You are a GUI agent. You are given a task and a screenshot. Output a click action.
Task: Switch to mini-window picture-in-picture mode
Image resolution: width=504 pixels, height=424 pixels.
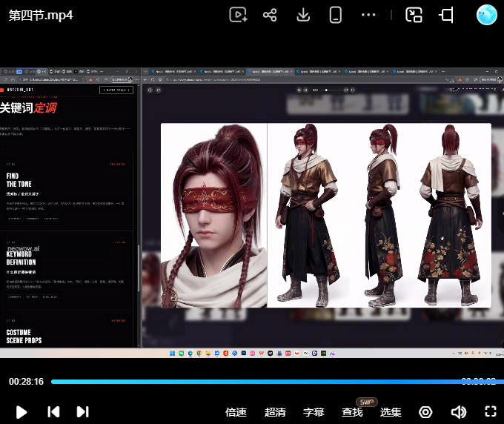point(414,15)
